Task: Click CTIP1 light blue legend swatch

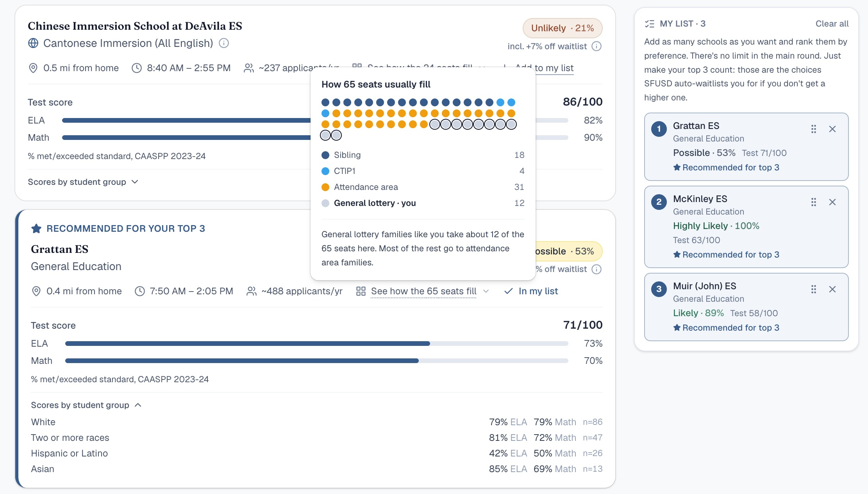Action: (x=325, y=171)
